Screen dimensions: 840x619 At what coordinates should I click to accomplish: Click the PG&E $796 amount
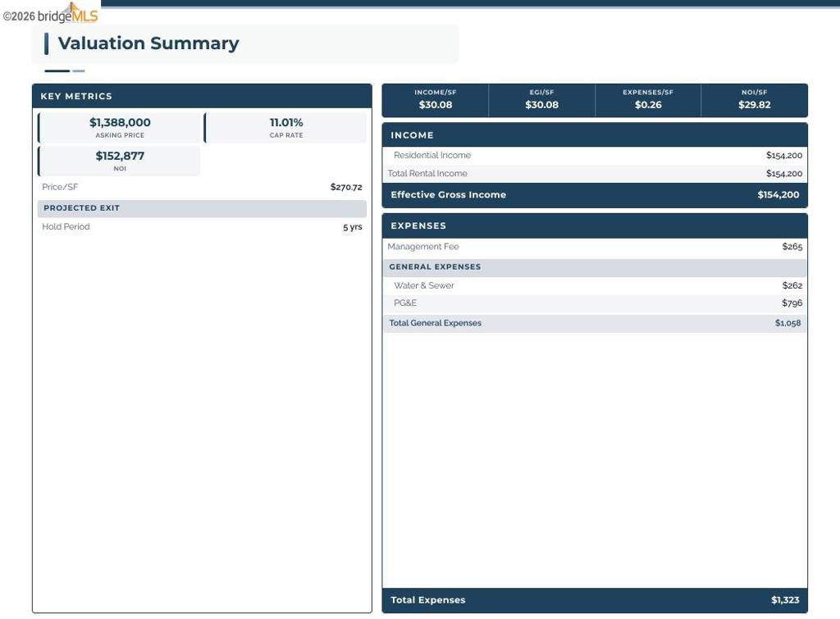click(x=792, y=303)
